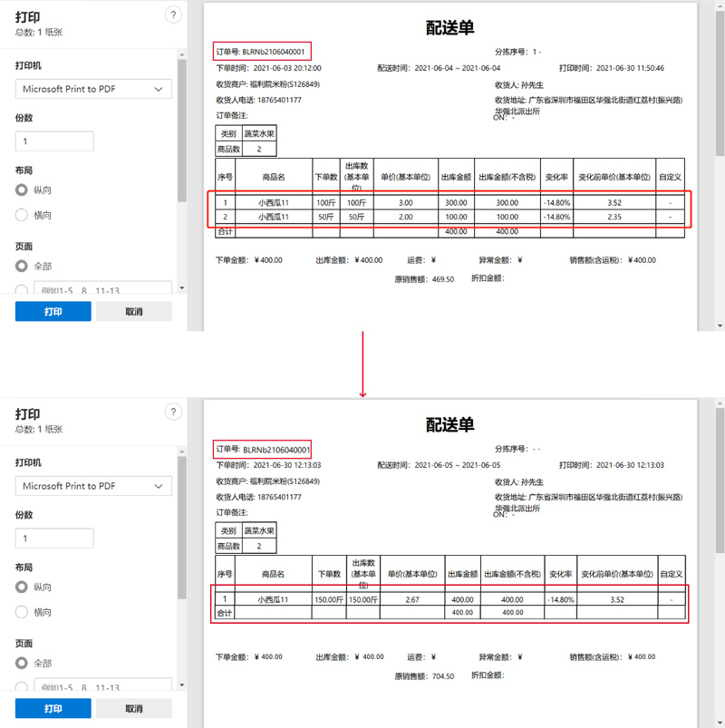Click settings scroll-up arrow in lower dialog
Viewport: 725px width, 728px height.
182,451
